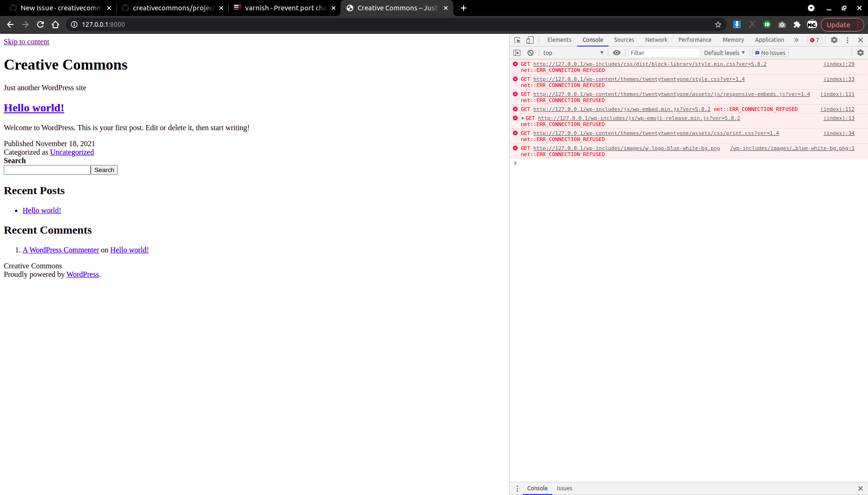
Task: Bookmark this page with the star icon
Action: coord(718,24)
